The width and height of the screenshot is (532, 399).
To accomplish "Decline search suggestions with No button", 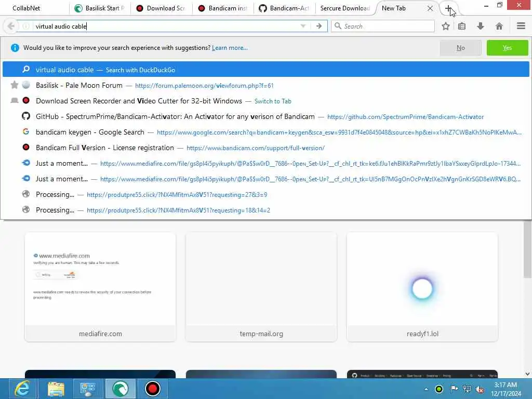I will click(x=460, y=48).
